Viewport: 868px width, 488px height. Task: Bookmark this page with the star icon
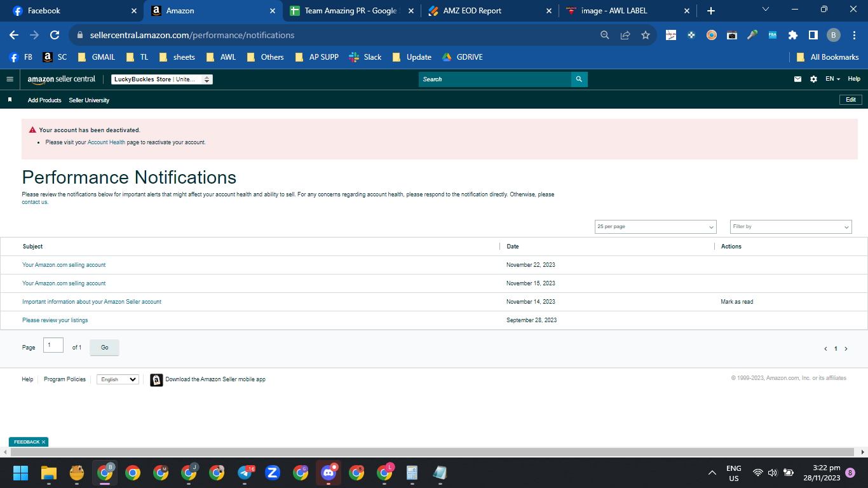646,35
